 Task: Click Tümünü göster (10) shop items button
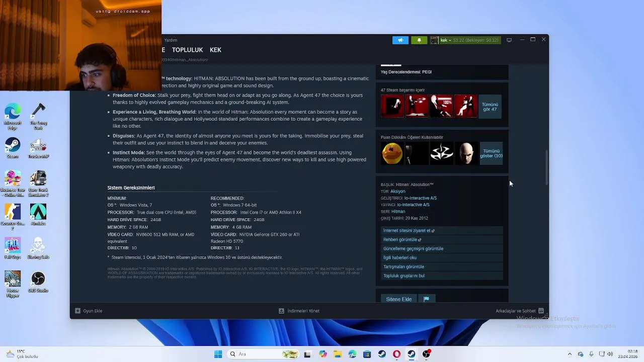pos(491,153)
